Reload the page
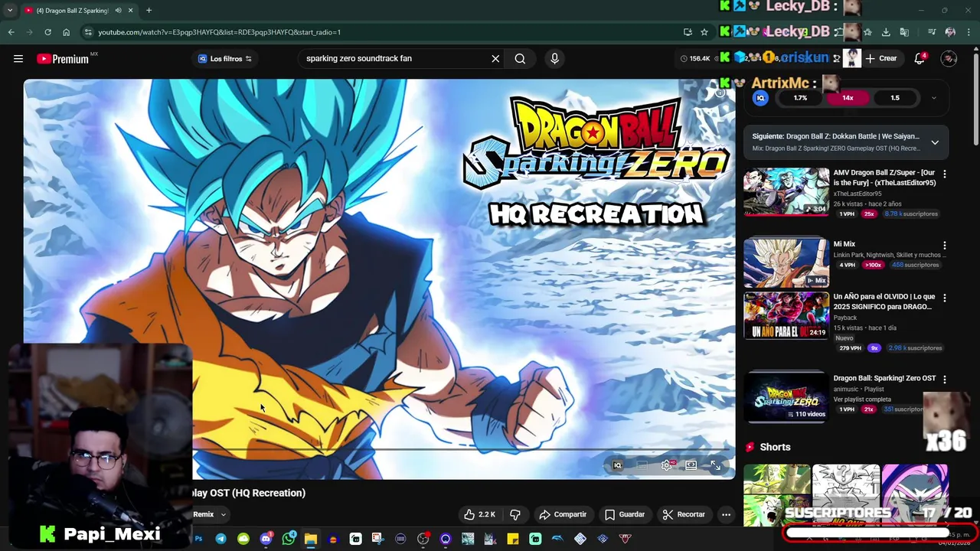980x551 pixels. click(x=47, y=32)
